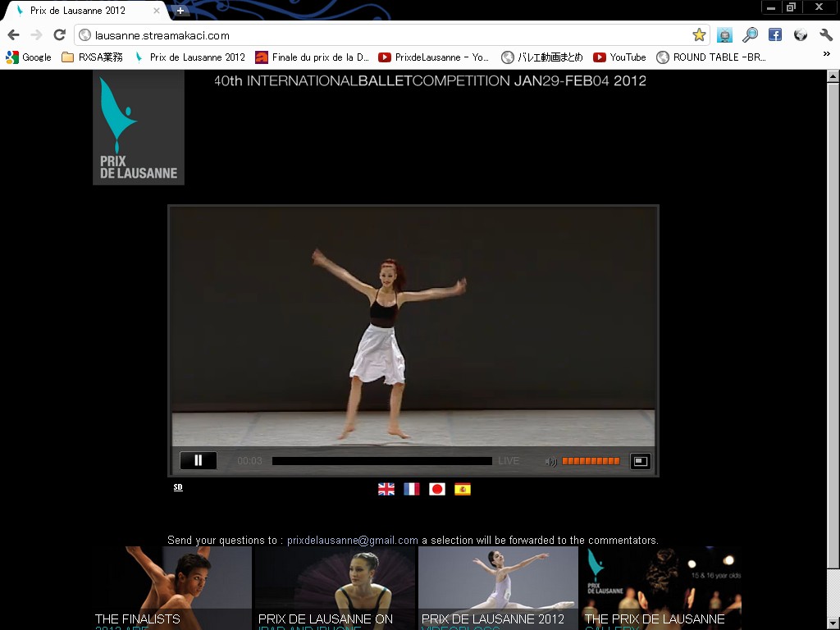Select the Prix de Lausanne 2012 tab
The width and height of the screenshot is (840, 630).
(x=85, y=10)
